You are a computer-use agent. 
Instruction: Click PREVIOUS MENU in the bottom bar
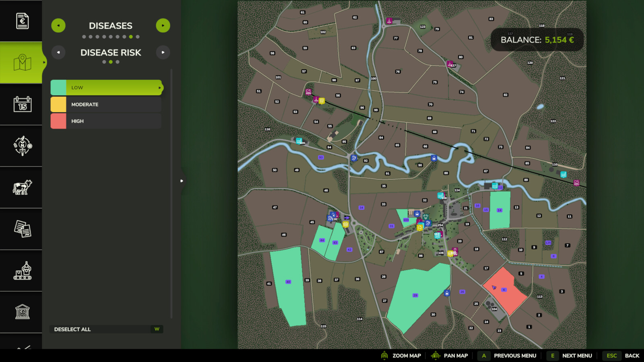(507, 356)
